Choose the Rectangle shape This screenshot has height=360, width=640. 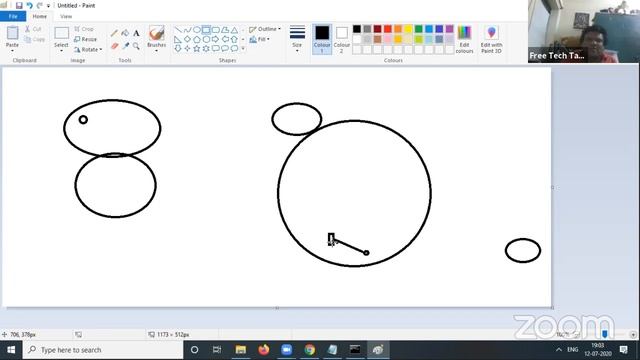(206, 30)
